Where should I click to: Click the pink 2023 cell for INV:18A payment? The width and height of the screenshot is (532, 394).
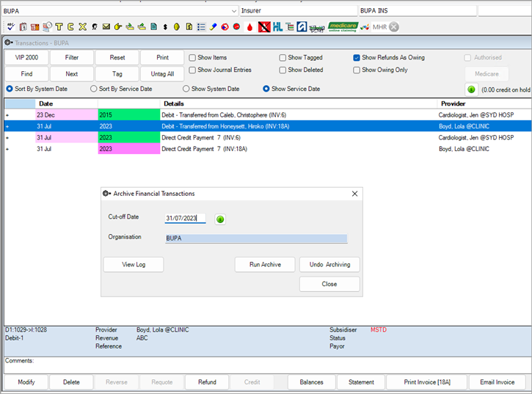click(x=128, y=149)
